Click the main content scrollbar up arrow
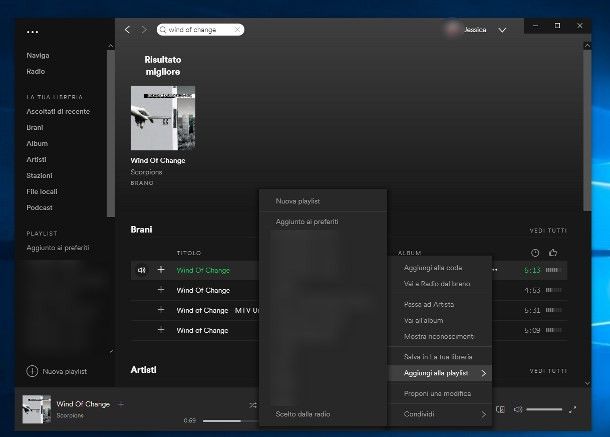The width and height of the screenshot is (610, 437). [587, 46]
